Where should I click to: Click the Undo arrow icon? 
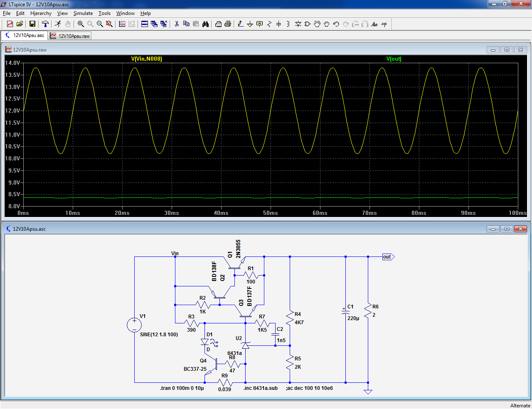pos(336,24)
